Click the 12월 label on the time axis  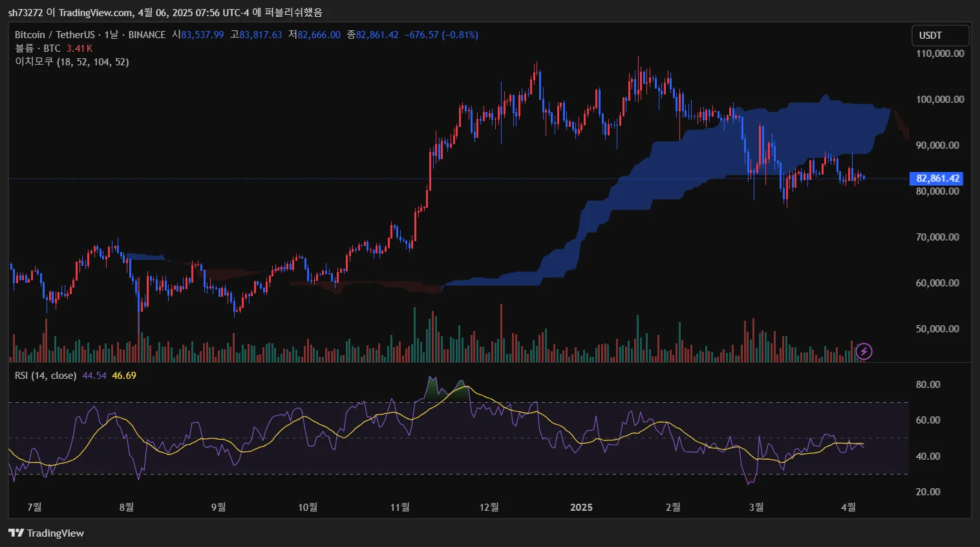pos(489,507)
